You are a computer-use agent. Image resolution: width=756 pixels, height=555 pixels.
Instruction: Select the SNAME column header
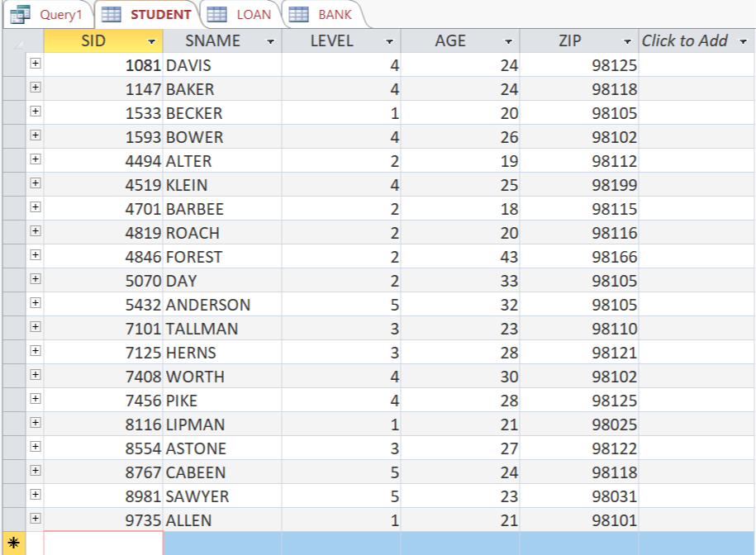tap(222, 40)
